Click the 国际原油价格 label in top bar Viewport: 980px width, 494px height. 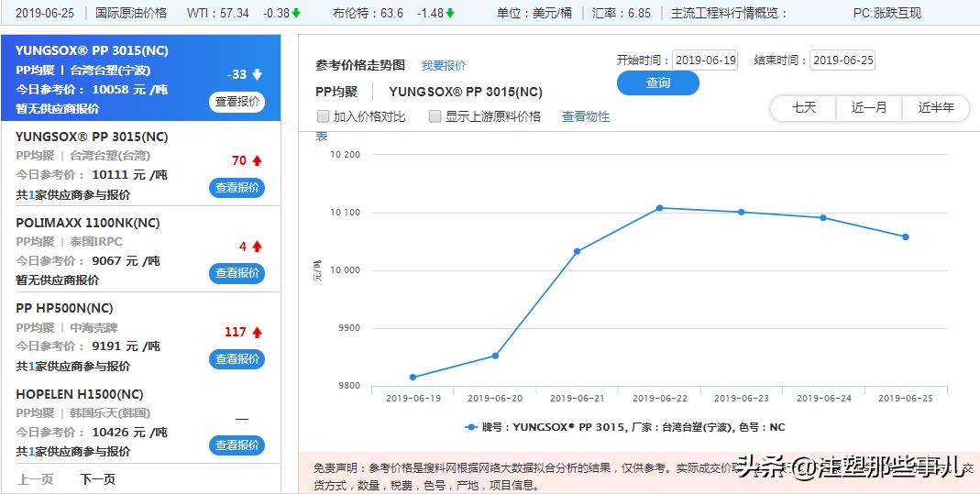pos(131,13)
